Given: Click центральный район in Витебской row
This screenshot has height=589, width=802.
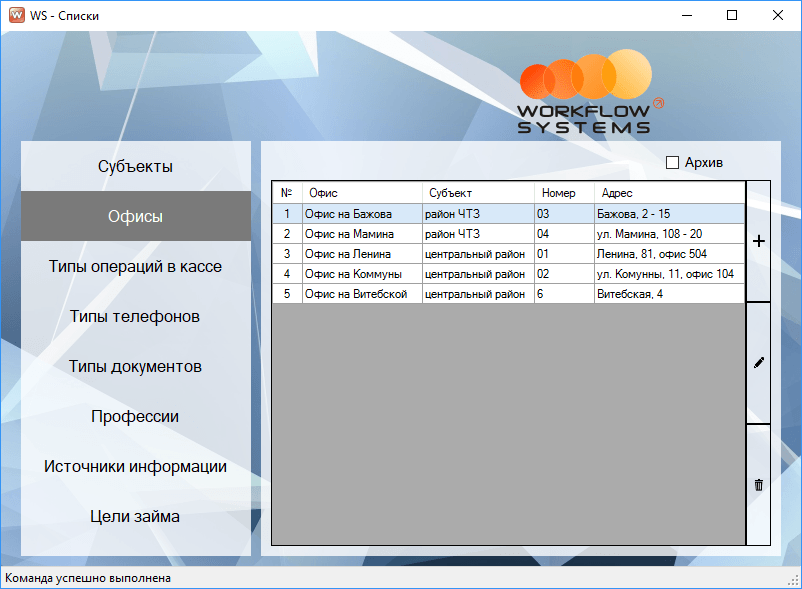Looking at the screenshot, I should (x=478, y=293).
